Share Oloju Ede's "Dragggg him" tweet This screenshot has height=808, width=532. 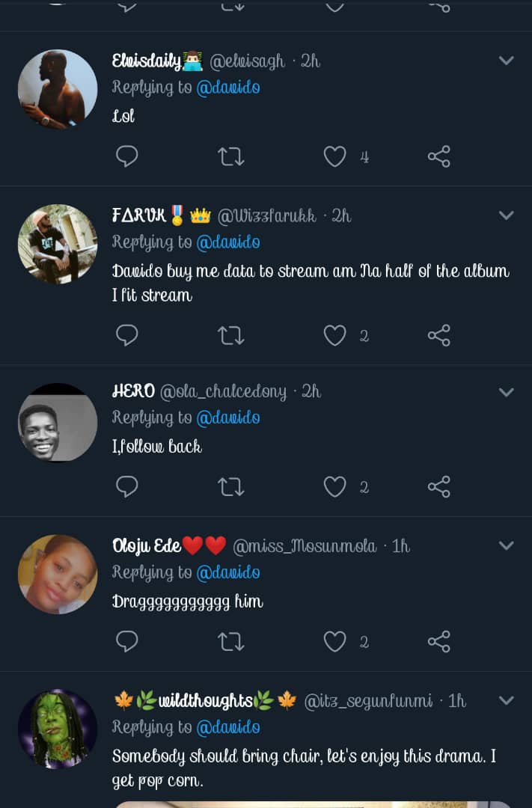439,641
